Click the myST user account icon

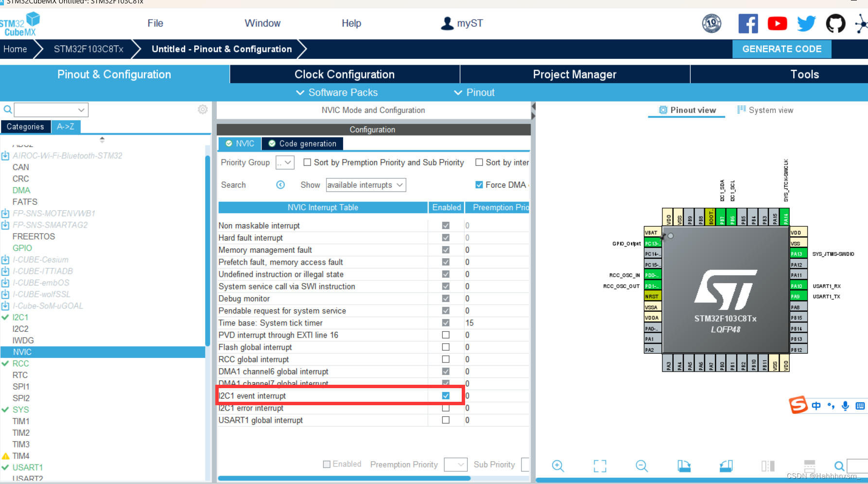[447, 23]
